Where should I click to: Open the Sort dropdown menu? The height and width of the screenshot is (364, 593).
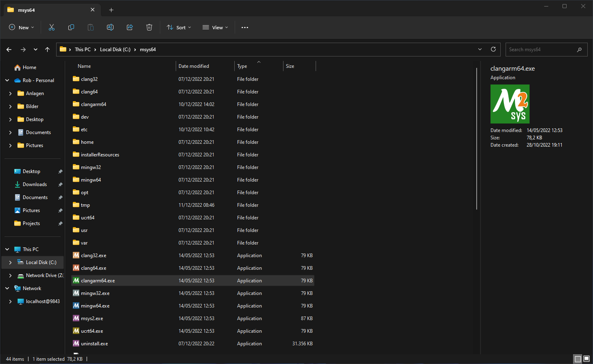click(179, 28)
